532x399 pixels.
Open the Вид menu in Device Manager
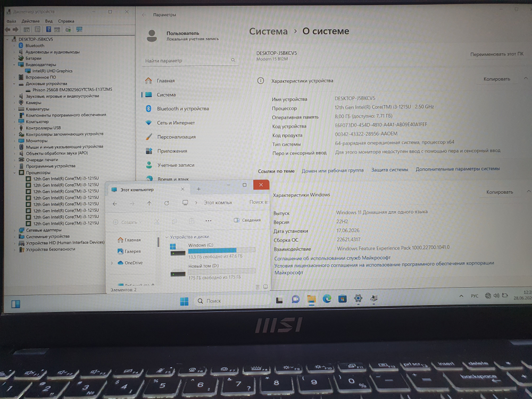click(48, 21)
